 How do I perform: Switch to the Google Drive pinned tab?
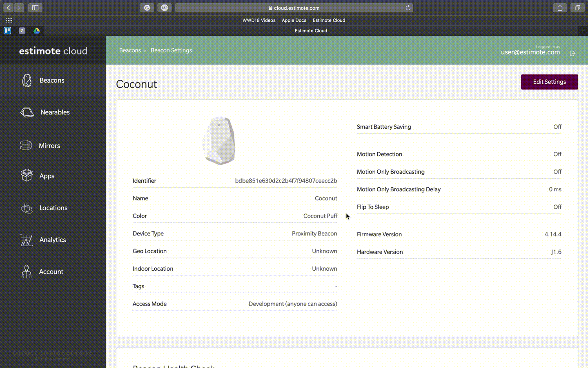(36, 31)
